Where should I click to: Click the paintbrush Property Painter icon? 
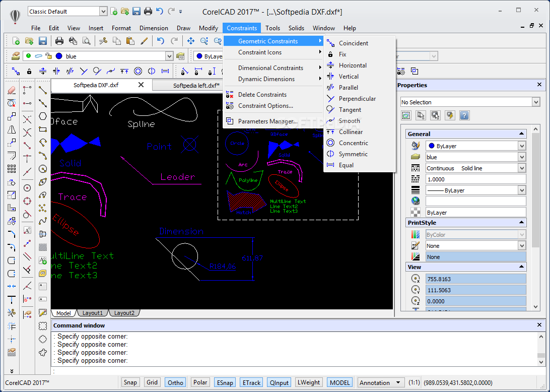point(144,41)
